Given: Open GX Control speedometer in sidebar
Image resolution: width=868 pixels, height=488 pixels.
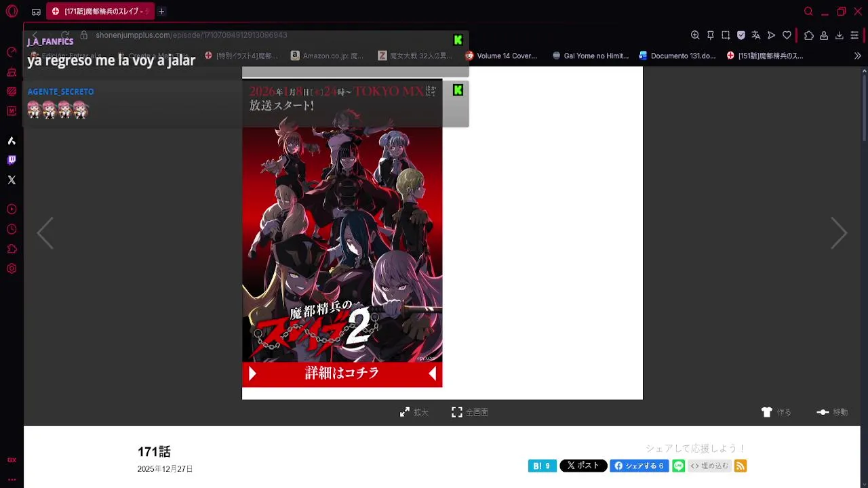Looking at the screenshot, I should point(12,52).
